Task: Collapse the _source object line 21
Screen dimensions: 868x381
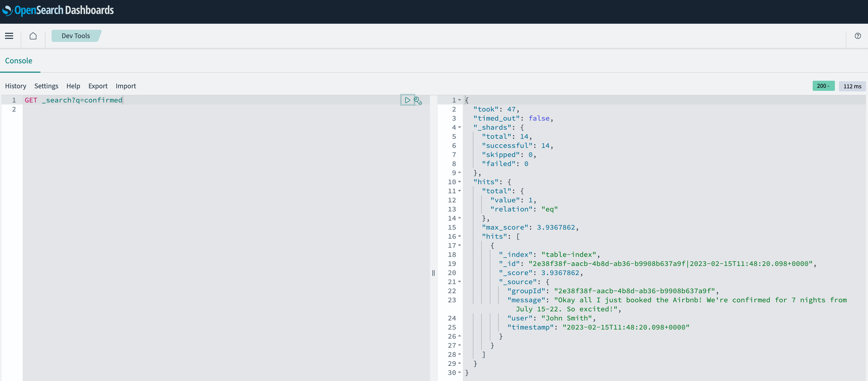Action: coord(459,282)
